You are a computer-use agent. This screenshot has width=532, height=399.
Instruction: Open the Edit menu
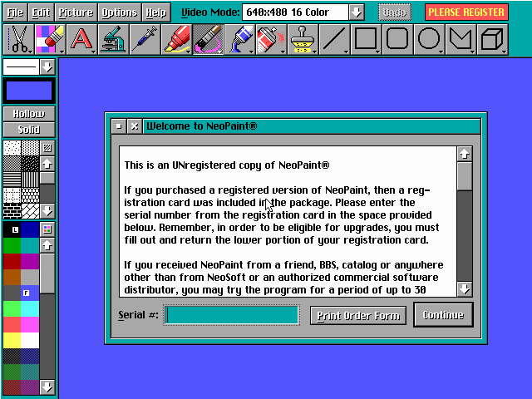pyautogui.click(x=41, y=12)
